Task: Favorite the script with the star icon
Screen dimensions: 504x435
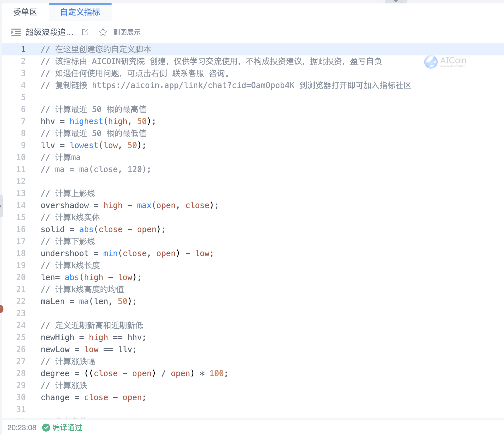Action: pyautogui.click(x=103, y=32)
